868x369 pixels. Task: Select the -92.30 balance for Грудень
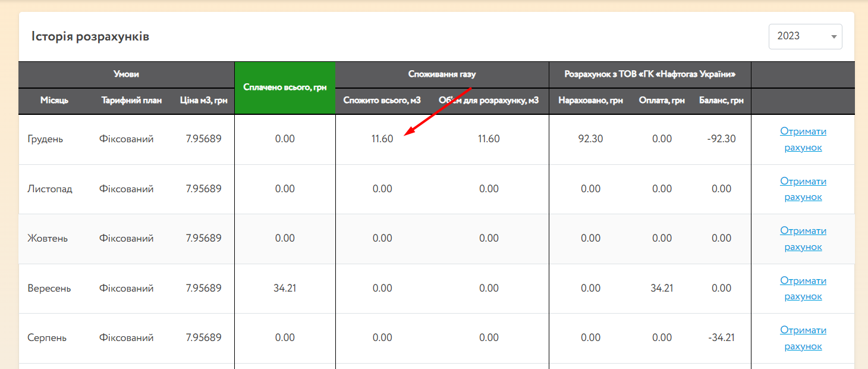coord(721,139)
